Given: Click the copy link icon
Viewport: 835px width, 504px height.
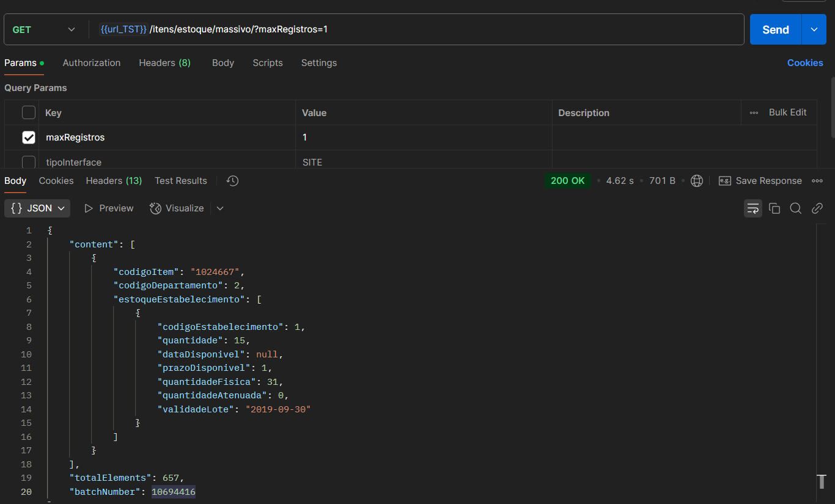Looking at the screenshot, I should (817, 208).
